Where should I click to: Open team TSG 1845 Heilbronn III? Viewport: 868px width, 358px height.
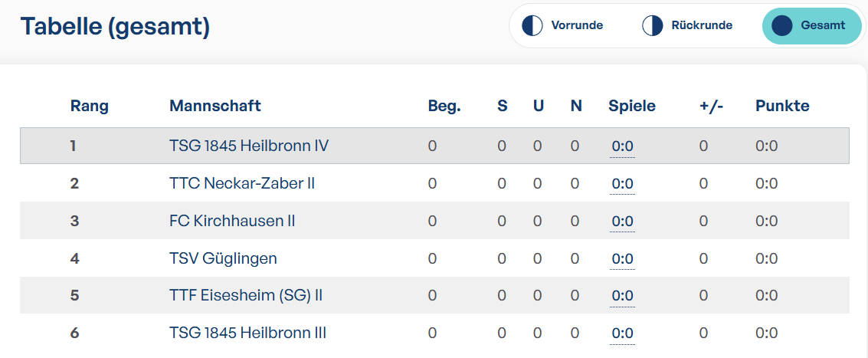[x=247, y=333]
